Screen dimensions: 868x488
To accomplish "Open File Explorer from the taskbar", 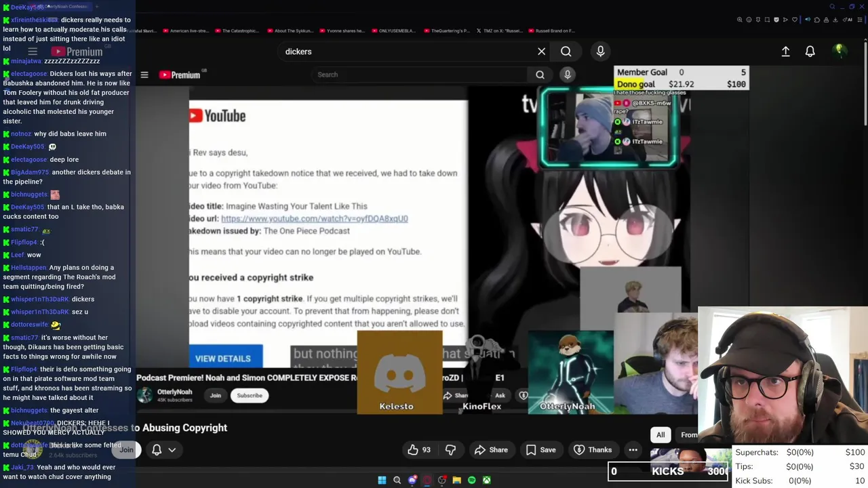I will [456, 480].
